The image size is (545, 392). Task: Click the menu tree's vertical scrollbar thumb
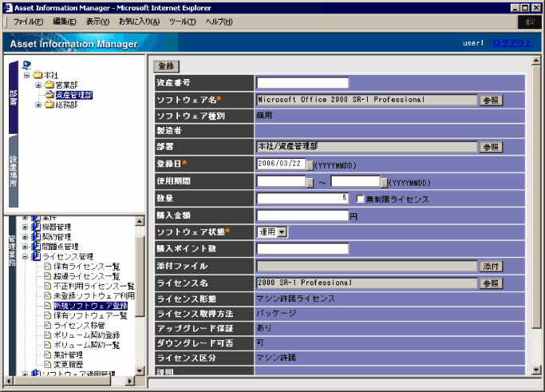pos(140,276)
